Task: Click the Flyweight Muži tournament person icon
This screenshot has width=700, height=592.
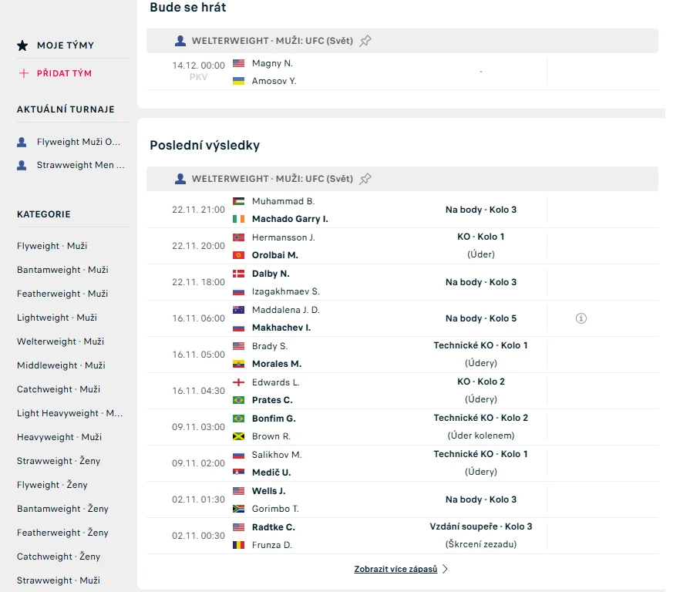Action: tap(22, 142)
